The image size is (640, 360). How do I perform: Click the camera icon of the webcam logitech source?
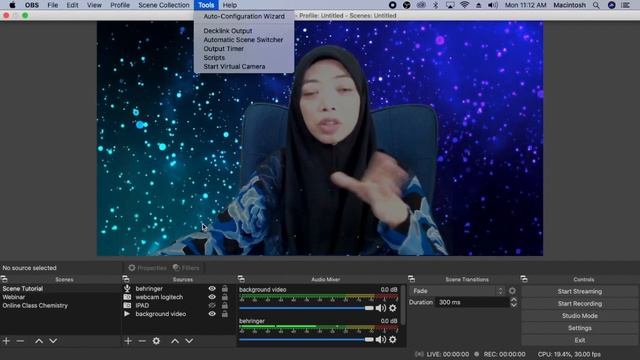point(127,297)
